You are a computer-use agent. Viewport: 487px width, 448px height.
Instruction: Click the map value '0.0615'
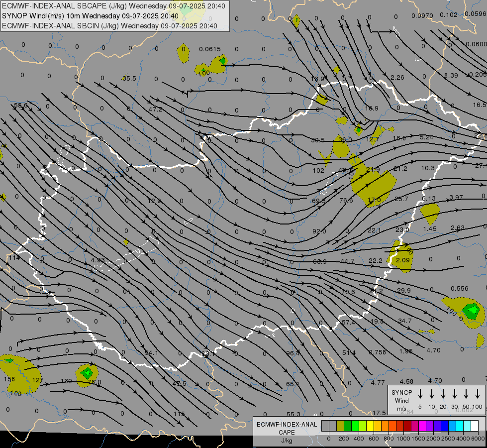point(210,49)
